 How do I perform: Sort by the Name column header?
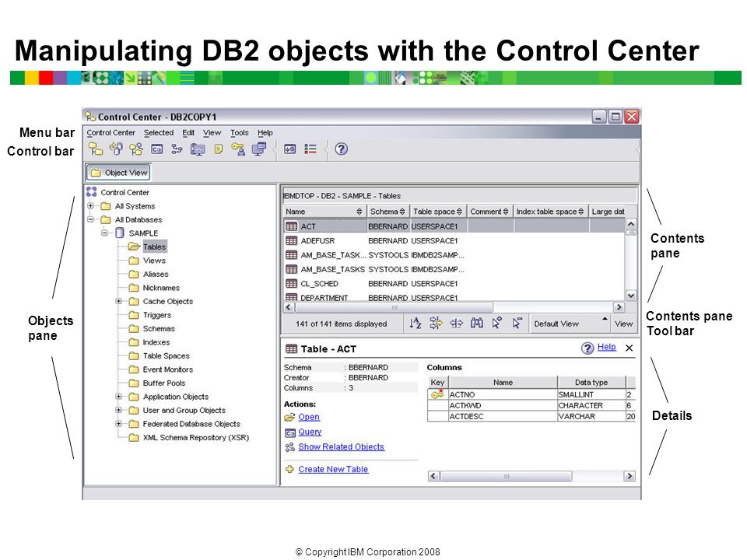(324, 212)
